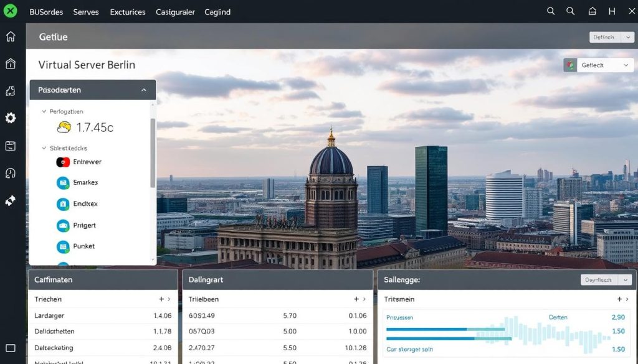This screenshot has height=364, width=638.
Task: Click the 057Q03 table cell
Action: (202, 332)
